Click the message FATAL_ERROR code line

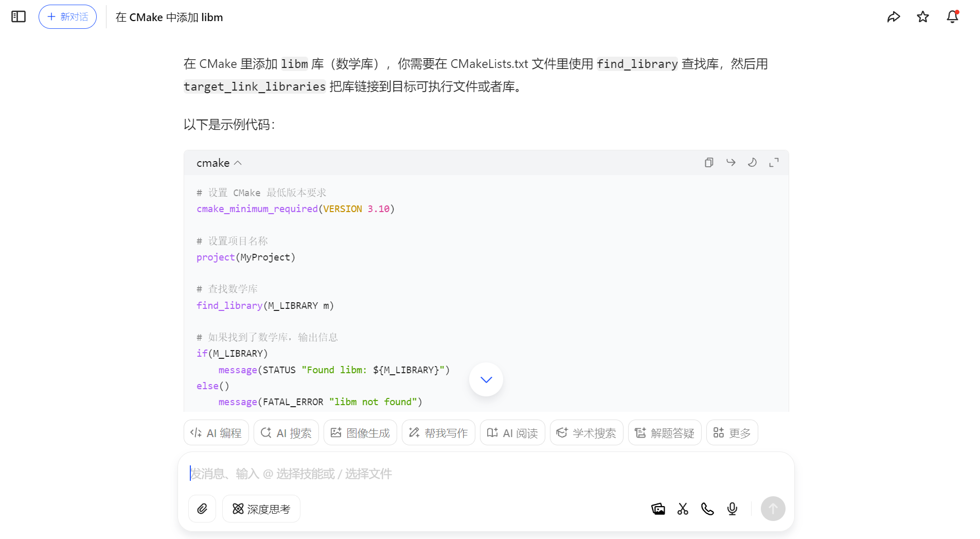[x=320, y=402]
